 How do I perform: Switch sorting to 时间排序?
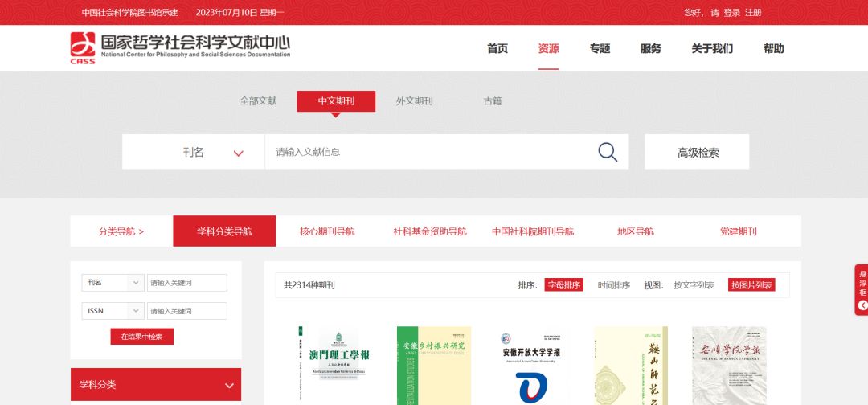pyautogui.click(x=613, y=285)
